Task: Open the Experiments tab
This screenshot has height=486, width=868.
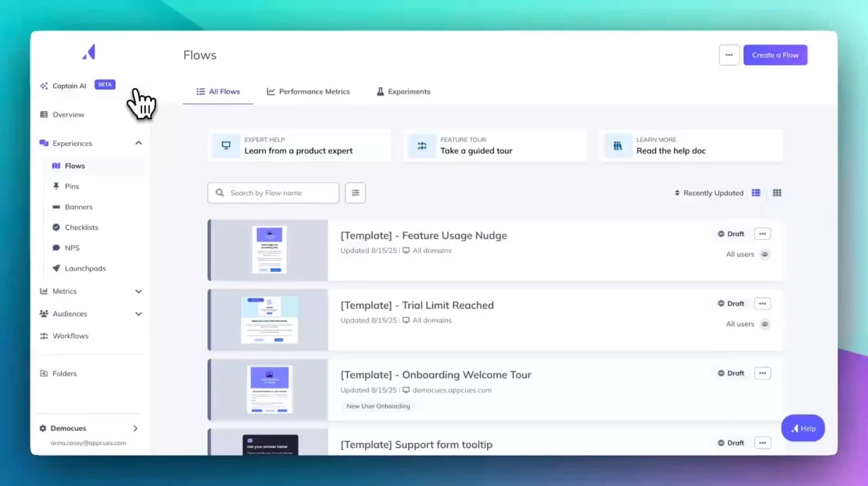Action: coord(403,92)
